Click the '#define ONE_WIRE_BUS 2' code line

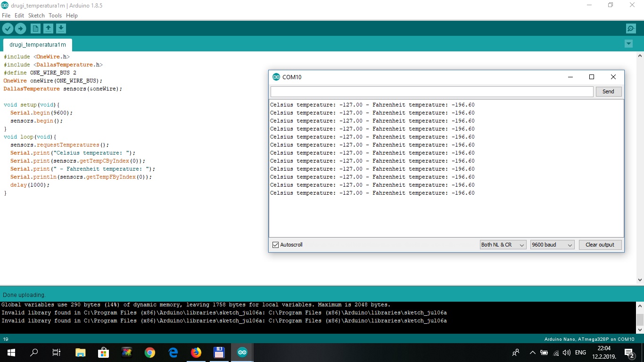click(40, 73)
